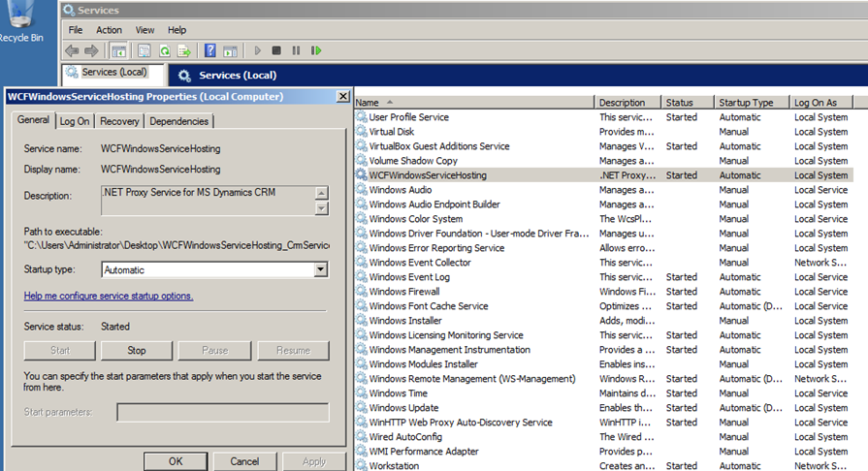Click the Pause Service toolbar icon

click(296, 50)
